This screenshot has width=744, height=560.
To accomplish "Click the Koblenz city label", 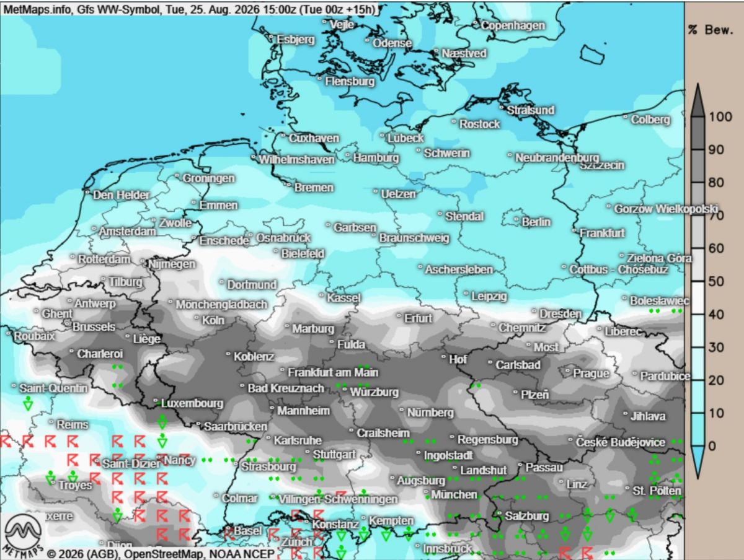I will [254, 357].
